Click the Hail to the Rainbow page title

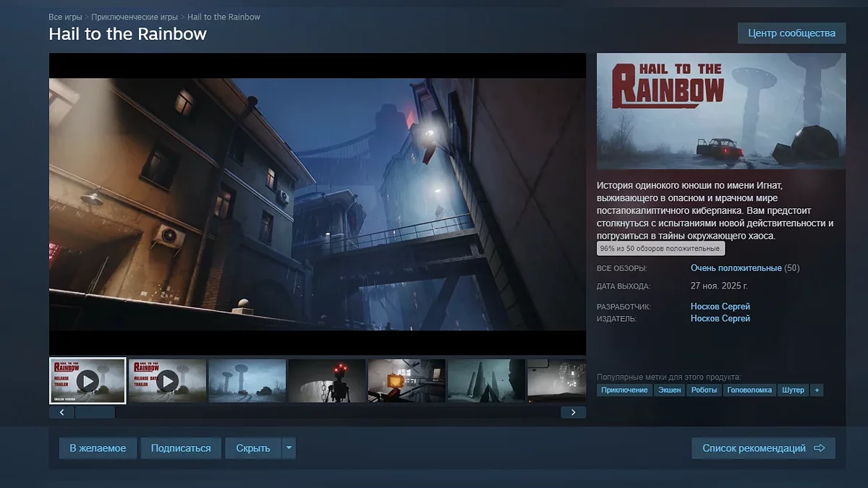coord(127,34)
